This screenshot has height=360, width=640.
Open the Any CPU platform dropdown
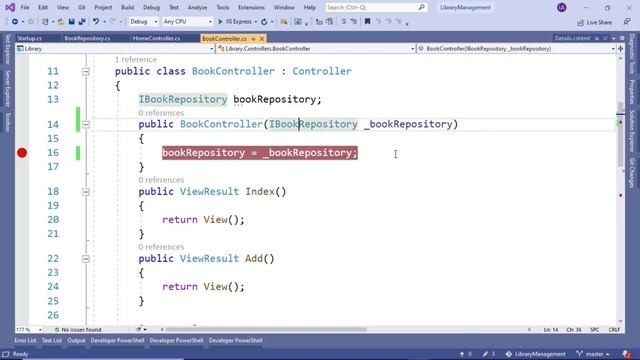coord(187,22)
